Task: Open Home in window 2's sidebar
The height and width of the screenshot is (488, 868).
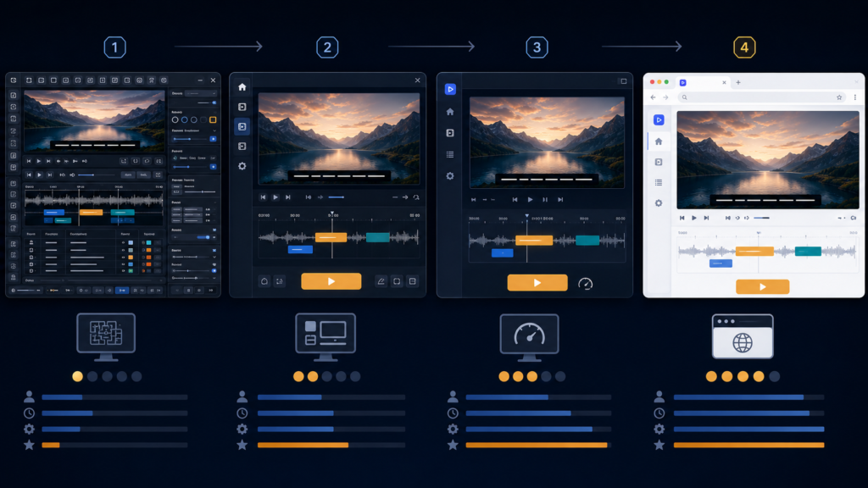Action: click(242, 87)
